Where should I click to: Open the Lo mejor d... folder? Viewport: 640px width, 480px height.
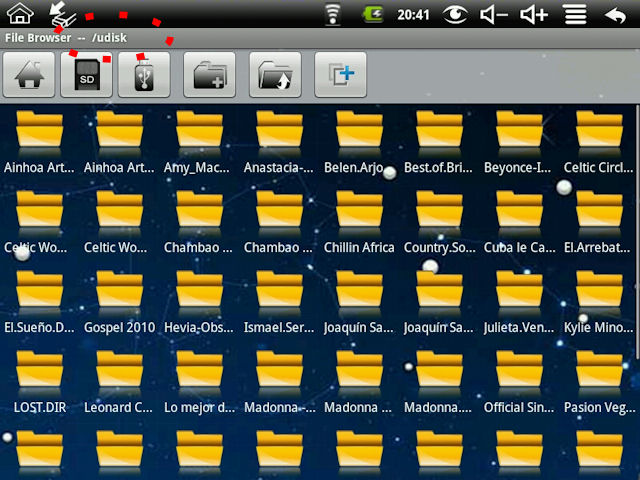pyautogui.click(x=200, y=382)
